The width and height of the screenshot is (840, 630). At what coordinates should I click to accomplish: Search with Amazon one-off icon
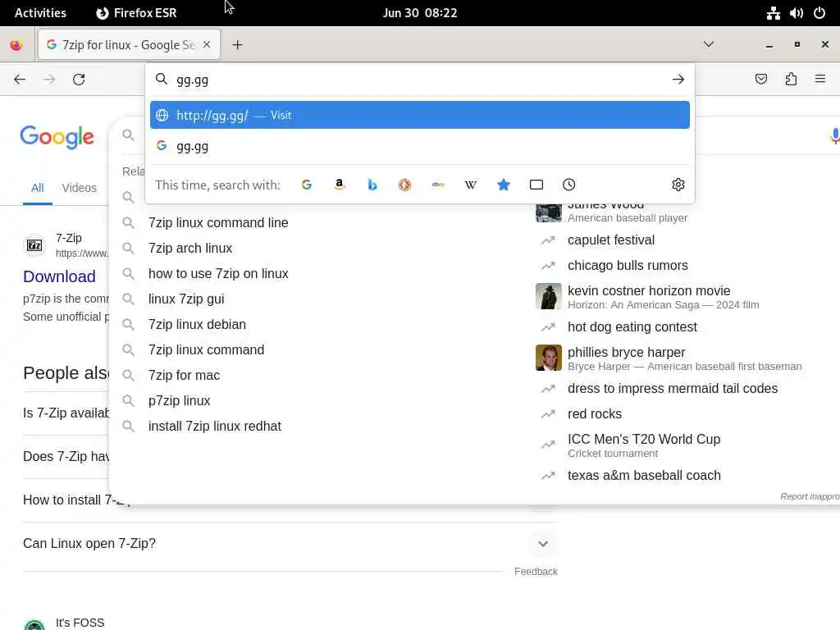coord(339,185)
